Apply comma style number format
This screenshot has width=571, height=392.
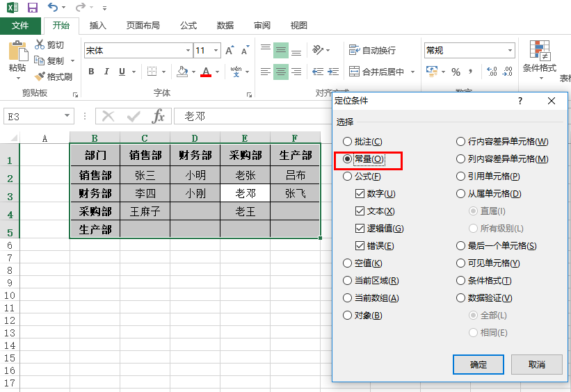click(x=470, y=72)
